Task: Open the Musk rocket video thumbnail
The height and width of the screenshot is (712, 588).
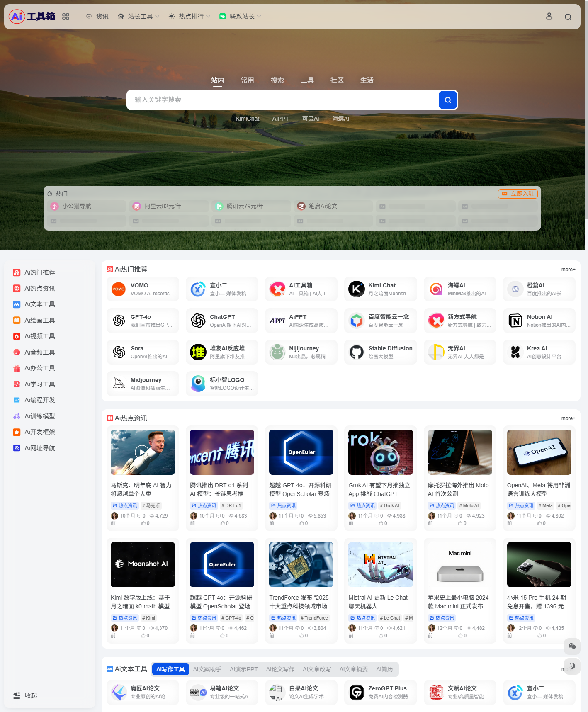Action: (143, 452)
